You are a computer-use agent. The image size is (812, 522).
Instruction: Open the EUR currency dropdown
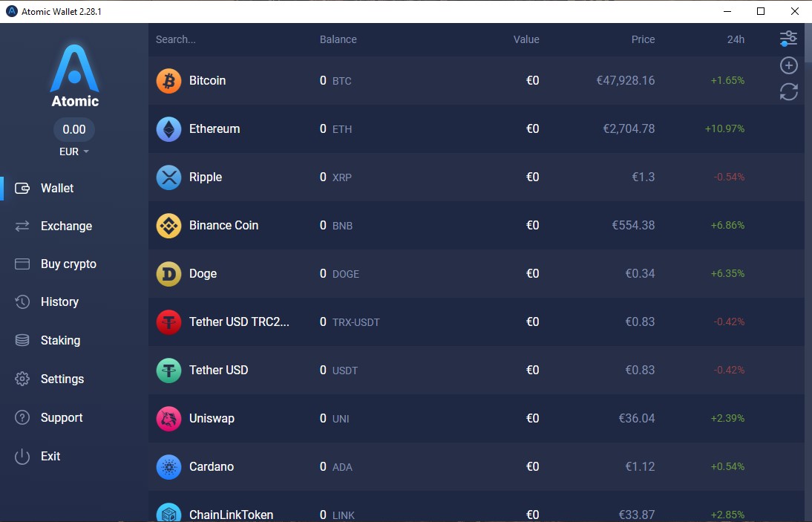pyautogui.click(x=74, y=151)
